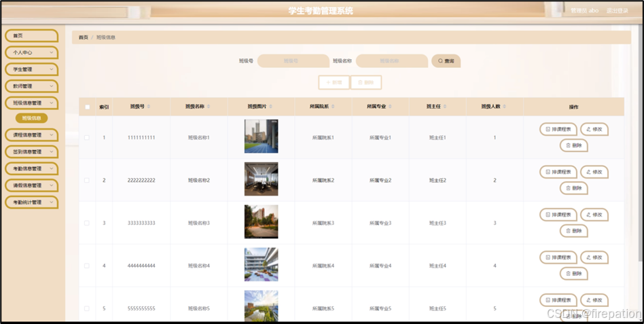Click the 索引 column header
644x324 pixels.
[x=104, y=107]
